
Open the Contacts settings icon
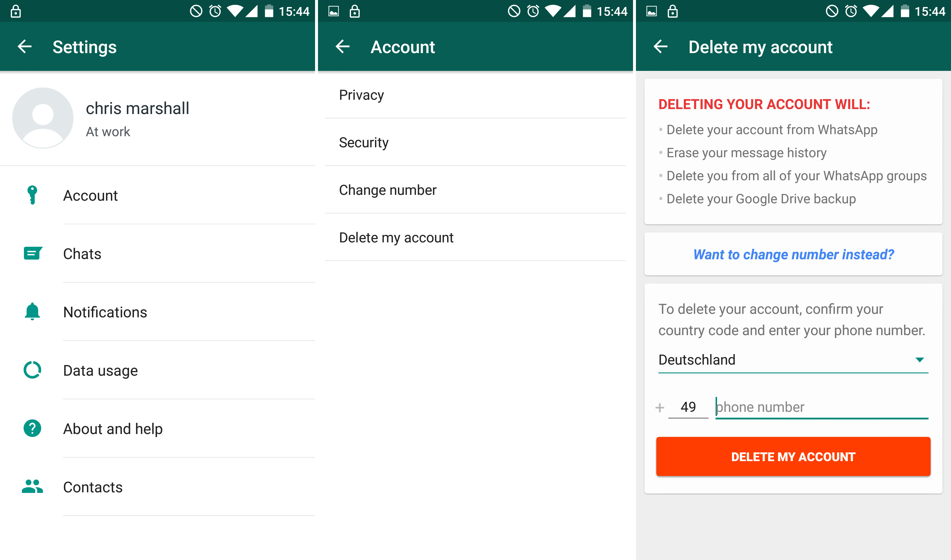coord(32,486)
